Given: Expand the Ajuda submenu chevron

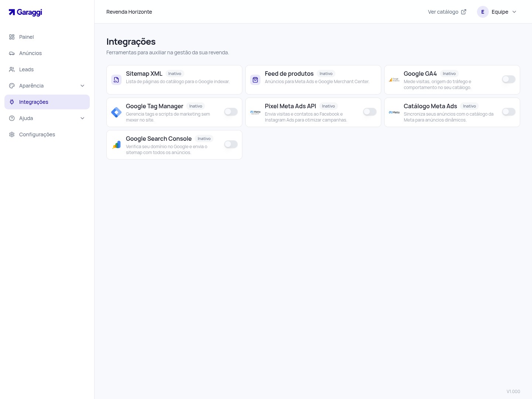Looking at the screenshot, I should (82, 118).
